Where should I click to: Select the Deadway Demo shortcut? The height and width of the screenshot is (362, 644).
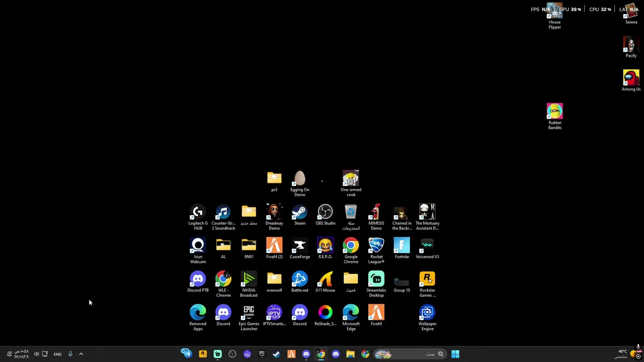click(274, 218)
